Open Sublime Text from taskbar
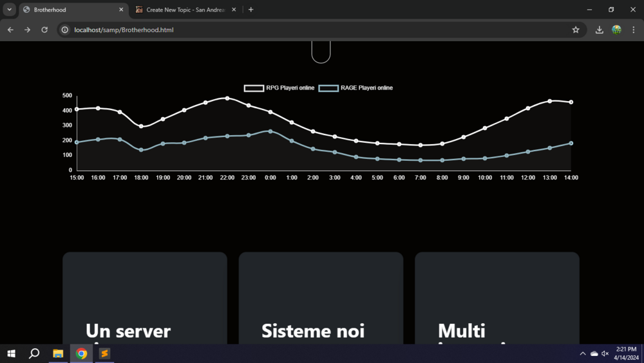Screen dimensions: 644x363 click(x=105, y=353)
